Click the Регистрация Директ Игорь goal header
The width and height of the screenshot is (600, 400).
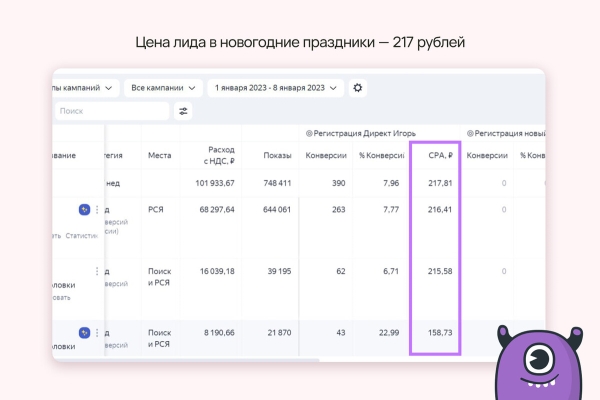tap(361, 134)
